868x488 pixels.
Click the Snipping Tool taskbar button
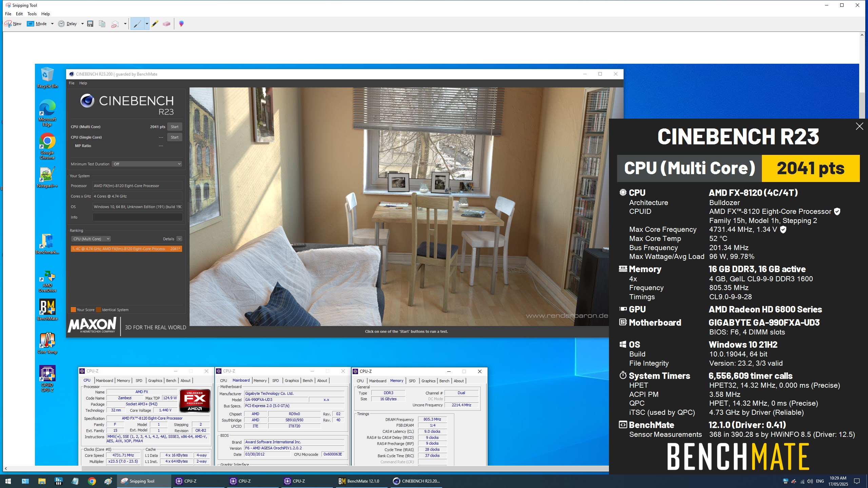[144, 481]
